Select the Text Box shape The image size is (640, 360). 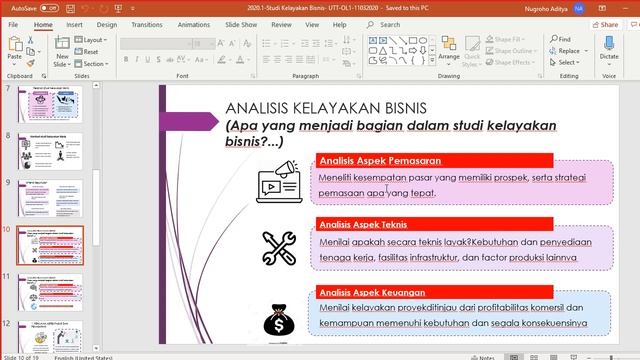[373, 40]
